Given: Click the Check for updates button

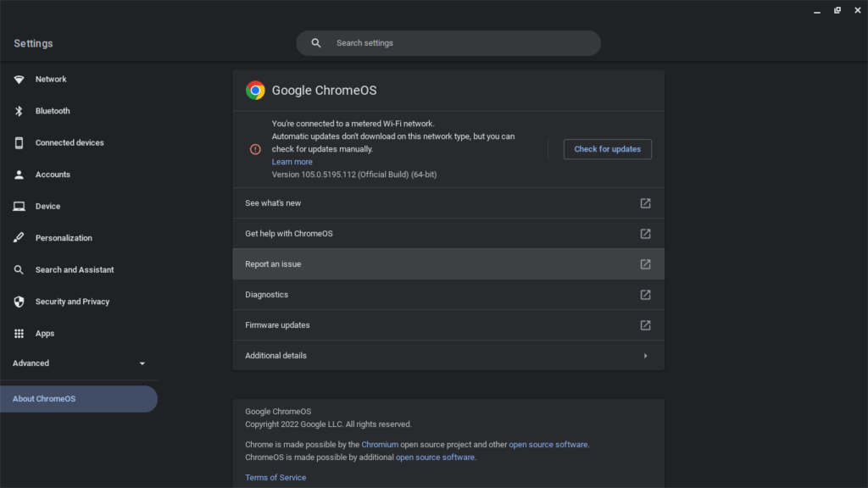Looking at the screenshot, I should 607,149.
